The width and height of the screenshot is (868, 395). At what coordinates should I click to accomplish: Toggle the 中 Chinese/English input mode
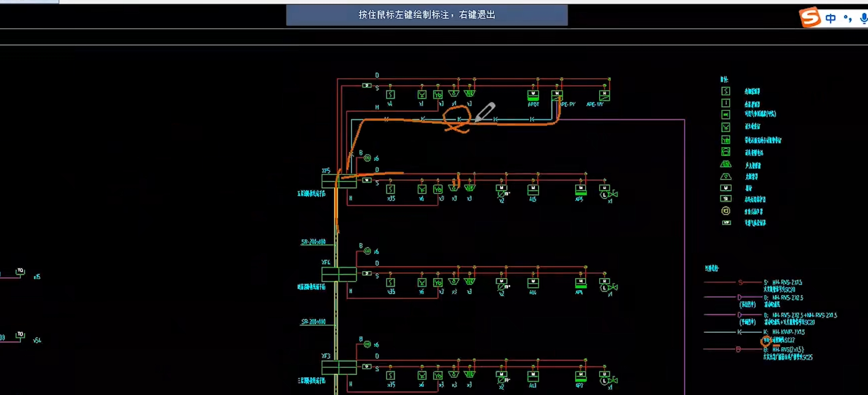click(x=830, y=18)
